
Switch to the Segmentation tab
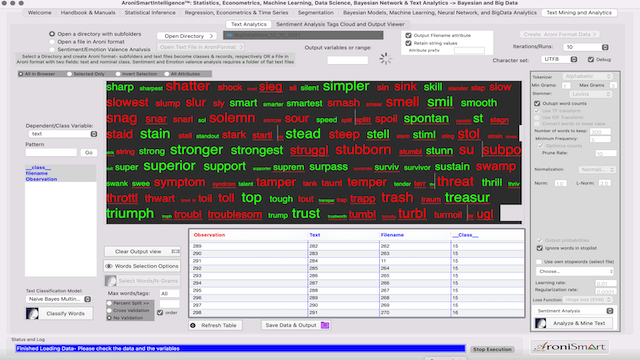316,13
